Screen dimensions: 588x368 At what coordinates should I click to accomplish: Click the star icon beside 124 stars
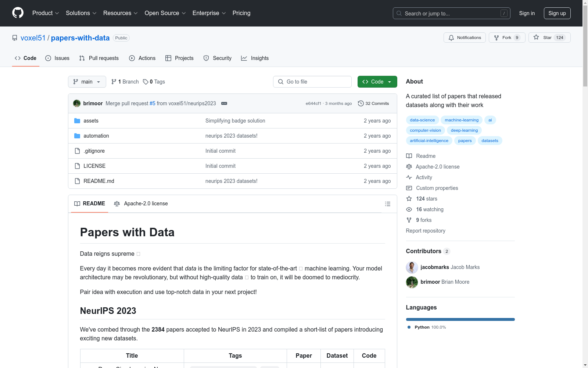click(409, 199)
